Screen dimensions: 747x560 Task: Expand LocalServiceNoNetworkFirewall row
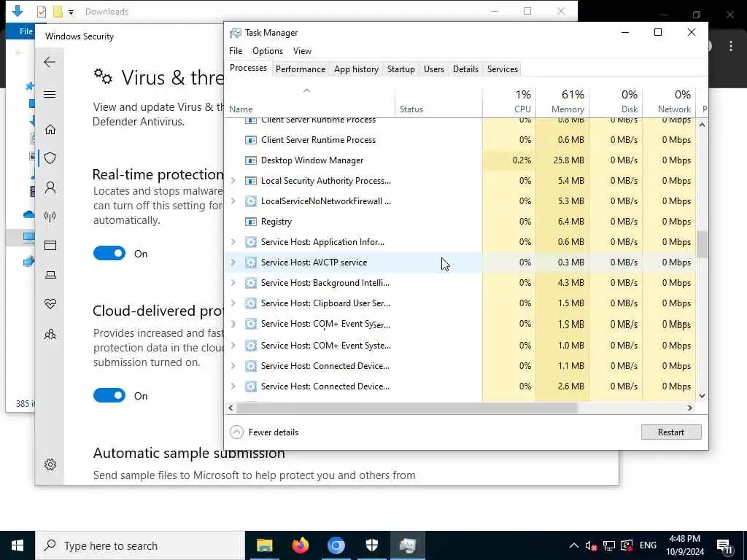tap(233, 201)
